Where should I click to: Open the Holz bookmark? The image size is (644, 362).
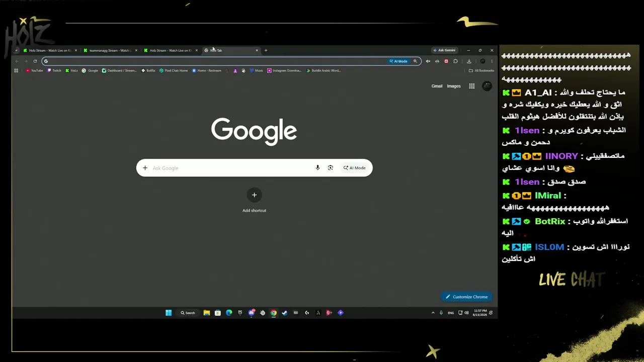click(x=71, y=70)
